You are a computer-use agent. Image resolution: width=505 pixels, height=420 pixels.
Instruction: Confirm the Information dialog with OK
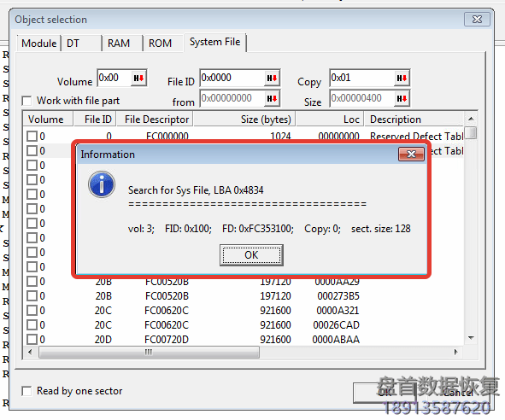[x=251, y=255]
